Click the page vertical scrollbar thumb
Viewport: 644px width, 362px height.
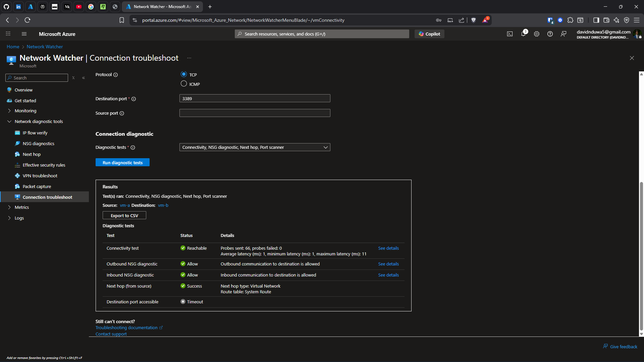pos(641,256)
